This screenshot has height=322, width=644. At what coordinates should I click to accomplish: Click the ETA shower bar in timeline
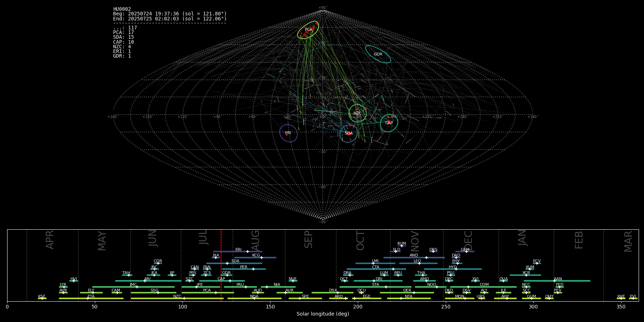click(91, 298)
